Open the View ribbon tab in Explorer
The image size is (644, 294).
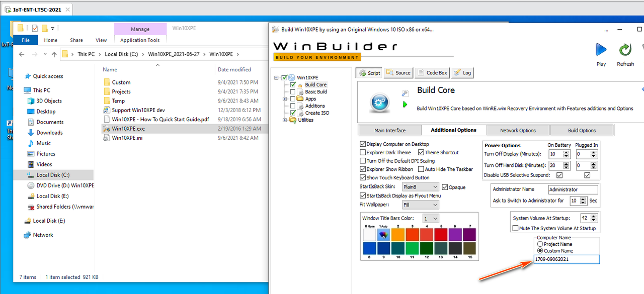(x=101, y=40)
